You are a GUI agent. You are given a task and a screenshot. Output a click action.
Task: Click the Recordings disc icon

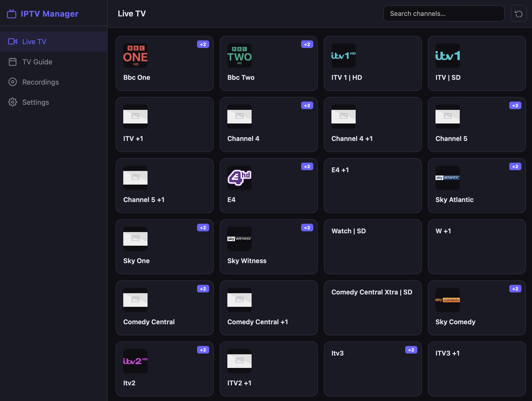click(13, 82)
